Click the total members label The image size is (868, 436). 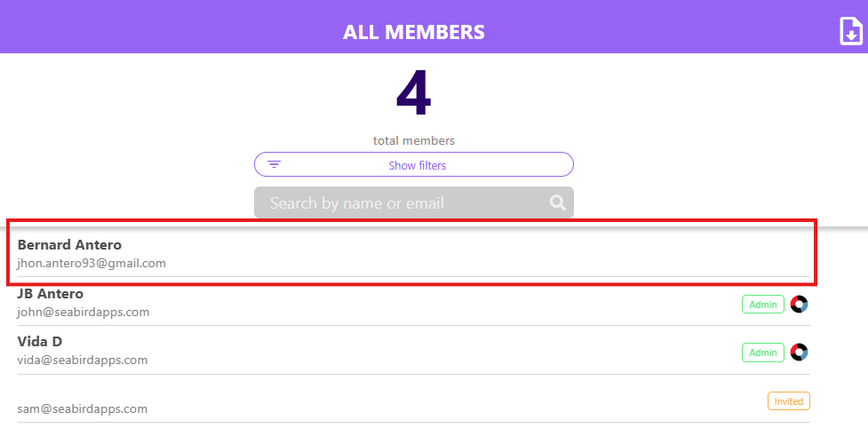point(413,140)
